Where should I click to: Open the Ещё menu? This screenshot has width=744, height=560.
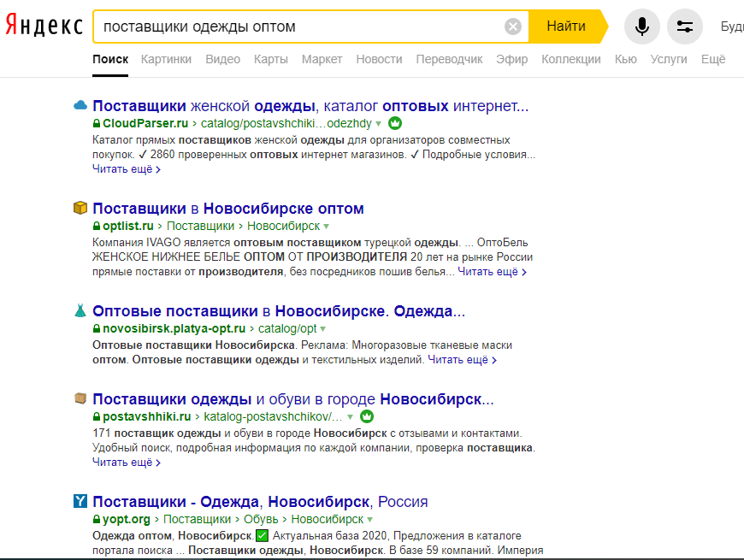(x=713, y=59)
